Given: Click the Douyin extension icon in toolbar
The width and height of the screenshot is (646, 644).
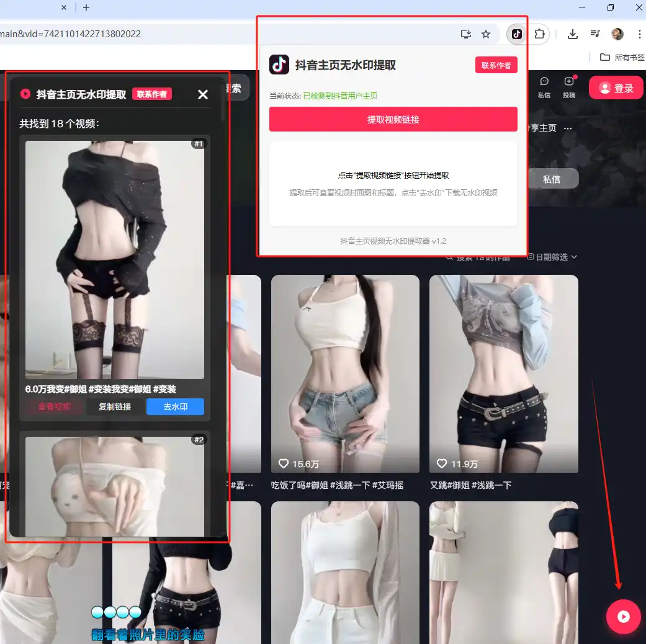Looking at the screenshot, I should pyautogui.click(x=516, y=34).
